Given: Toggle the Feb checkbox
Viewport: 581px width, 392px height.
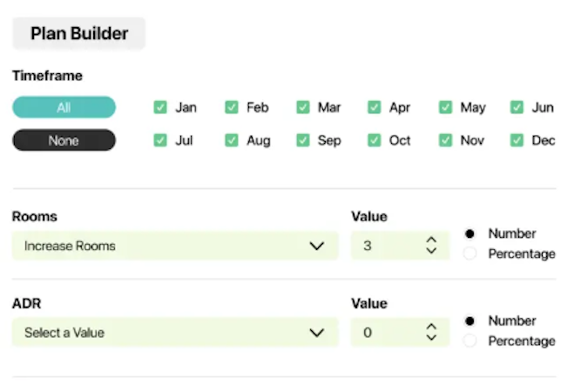Looking at the screenshot, I should click(232, 107).
